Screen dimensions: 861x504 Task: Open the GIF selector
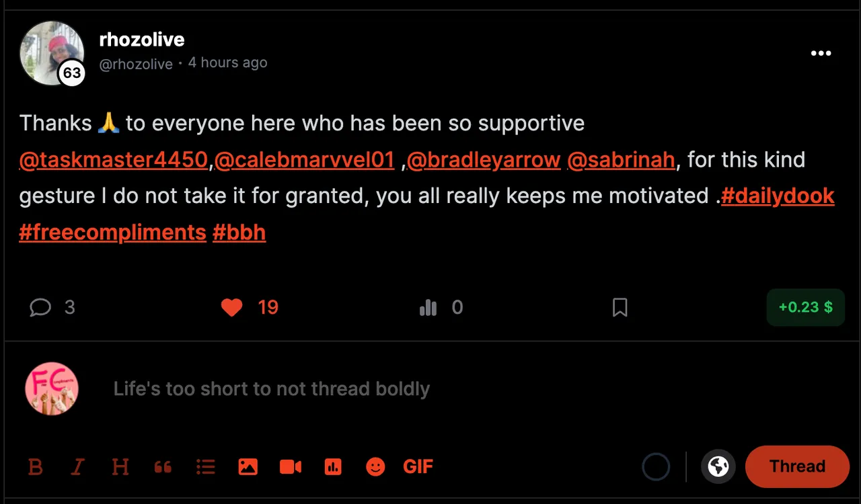coord(418,466)
